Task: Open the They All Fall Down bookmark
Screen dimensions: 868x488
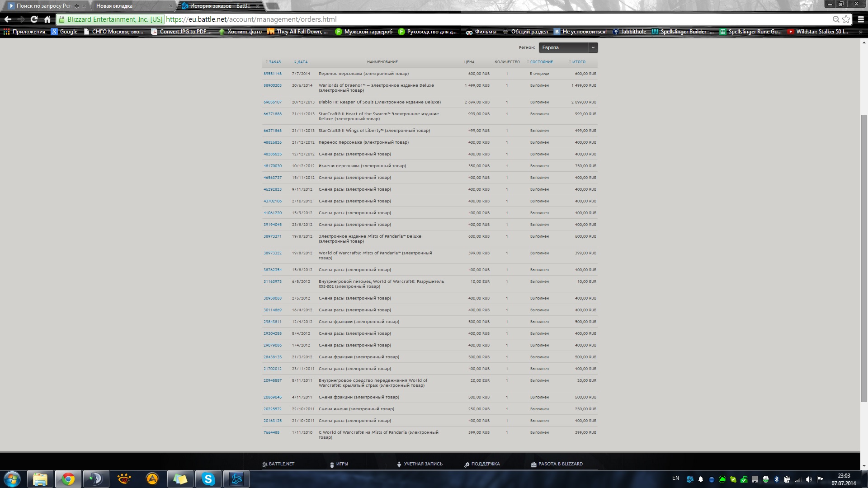Action: pyautogui.click(x=297, y=32)
